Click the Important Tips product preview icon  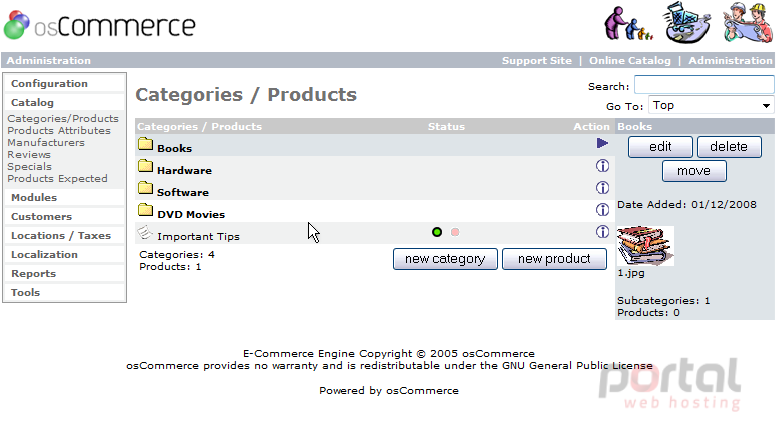[x=145, y=232]
